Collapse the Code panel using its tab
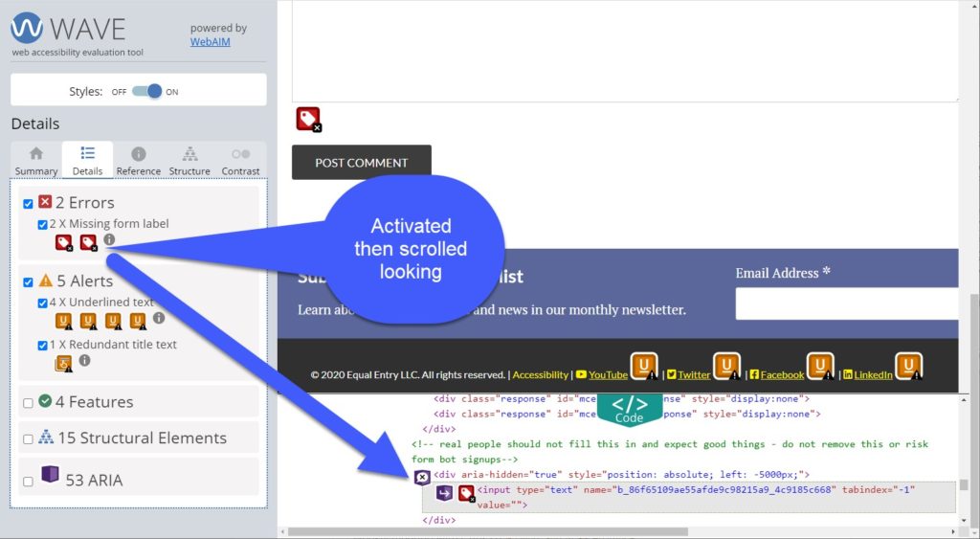Screen dimensions: 980x539 (x=629, y=409)
